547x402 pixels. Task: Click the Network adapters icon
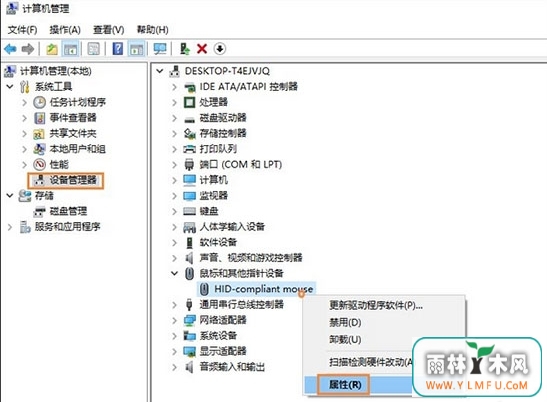(190, 320)
